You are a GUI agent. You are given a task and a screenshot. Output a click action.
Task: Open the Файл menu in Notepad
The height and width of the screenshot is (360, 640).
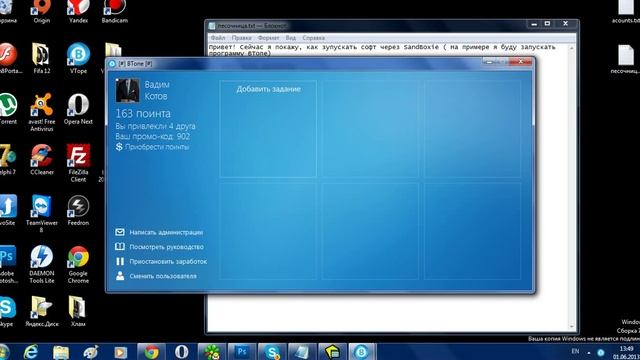218,38
